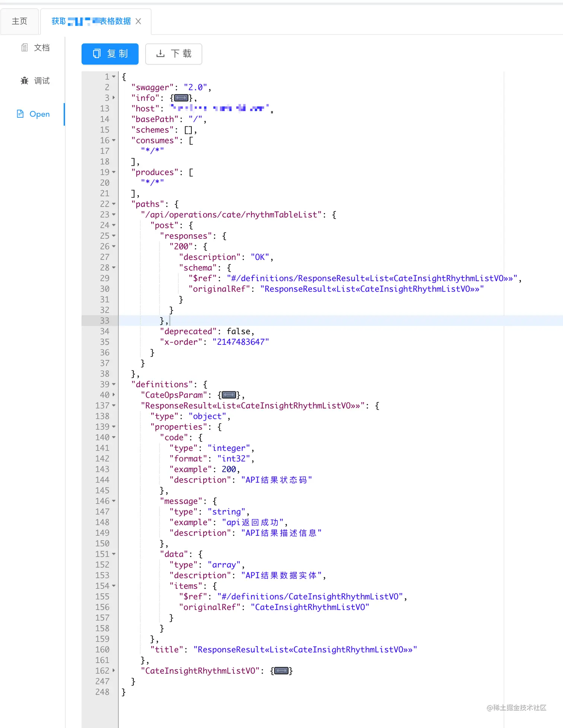Screen dimensions: 563x728
Task: Click the "API结果描述信息" description
Action: (281, 533)
